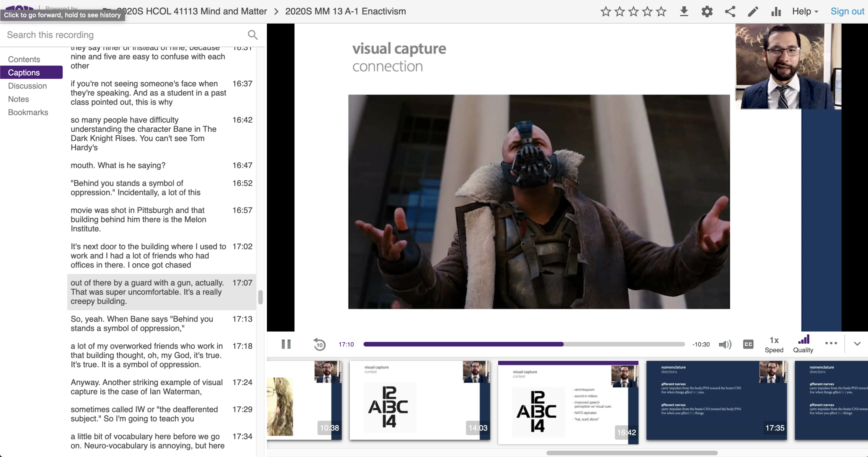The image size is (868, 457).
Task: Jump to caption 'So, yeah. When Bane says'
Action: (x=161, y=324)
